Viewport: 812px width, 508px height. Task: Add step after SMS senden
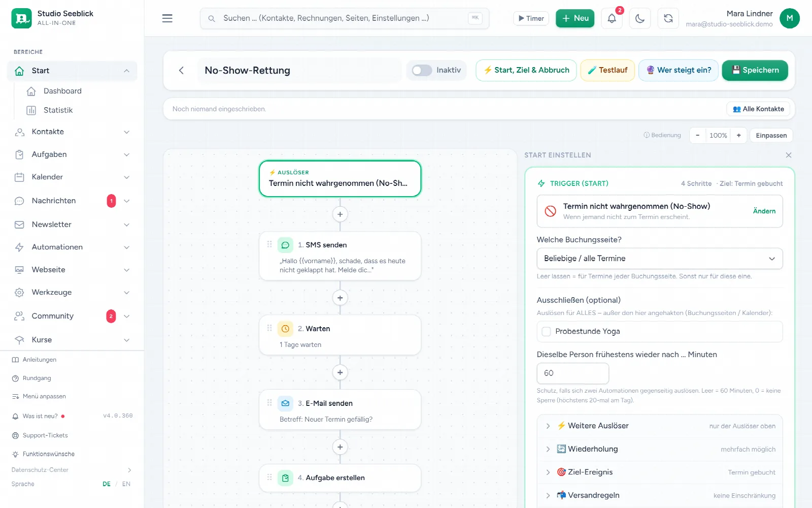tap(340, 298)
